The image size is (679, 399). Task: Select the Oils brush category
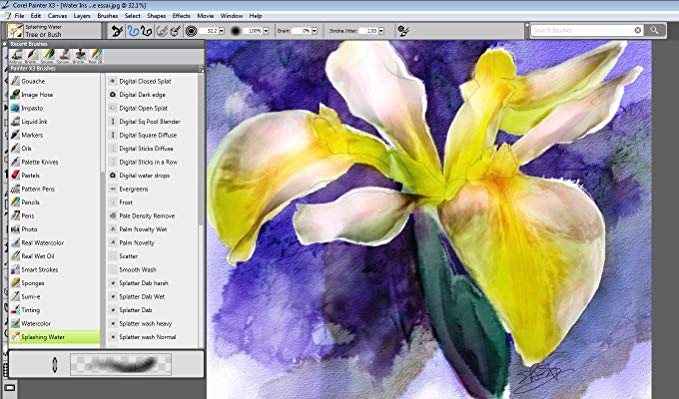coord(55,148)
